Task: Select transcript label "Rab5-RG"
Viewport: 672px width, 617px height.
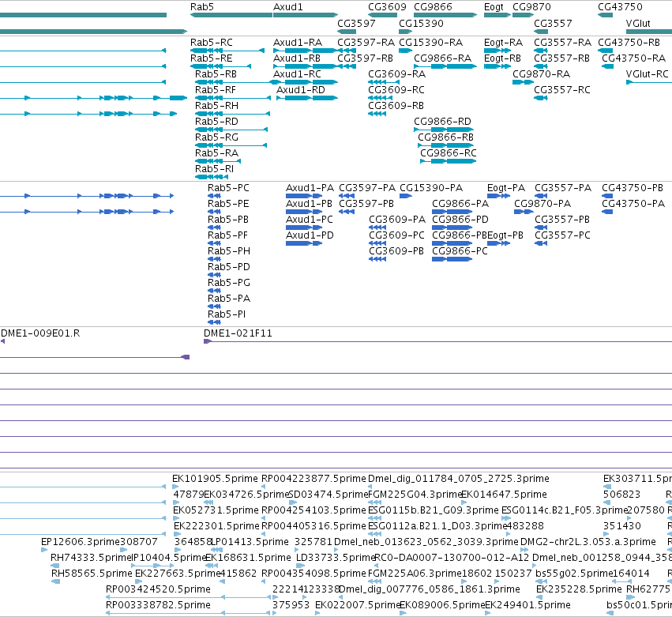Action: click(x=216, y=137)
